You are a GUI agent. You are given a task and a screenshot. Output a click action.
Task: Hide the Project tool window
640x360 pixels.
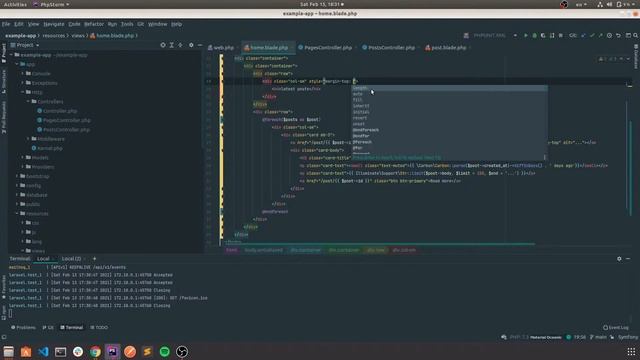click(200, 45)
